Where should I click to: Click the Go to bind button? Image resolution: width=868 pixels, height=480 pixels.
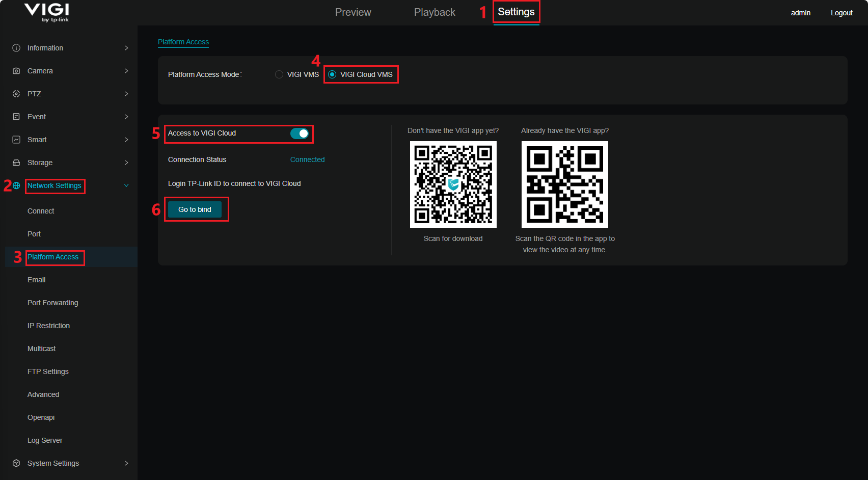pos(195,209)
